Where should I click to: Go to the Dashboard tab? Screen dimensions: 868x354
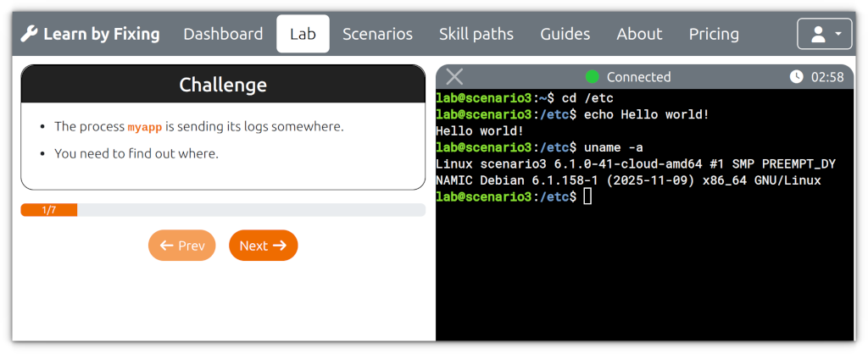[x=223, y=34]
